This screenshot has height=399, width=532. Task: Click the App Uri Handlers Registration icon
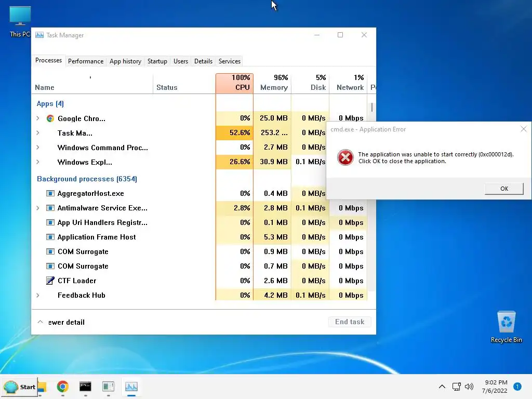[x=50, y=222]
